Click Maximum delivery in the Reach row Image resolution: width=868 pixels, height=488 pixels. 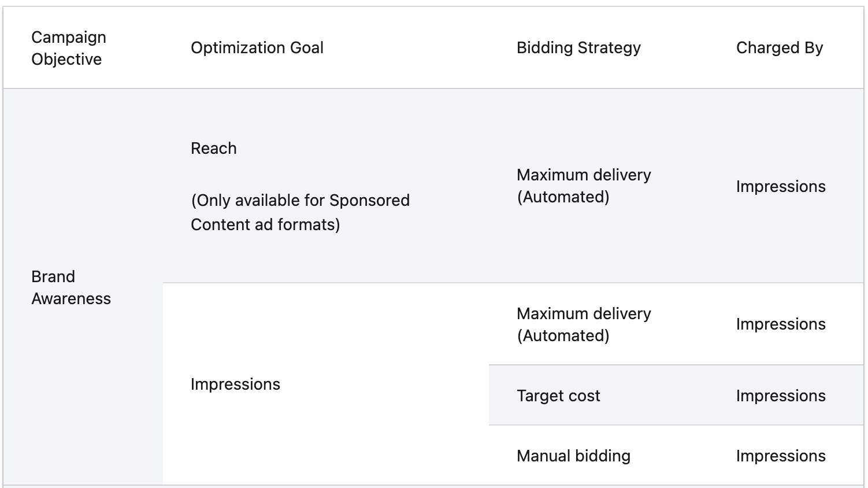pyautogui.click(x=584, y=175)
